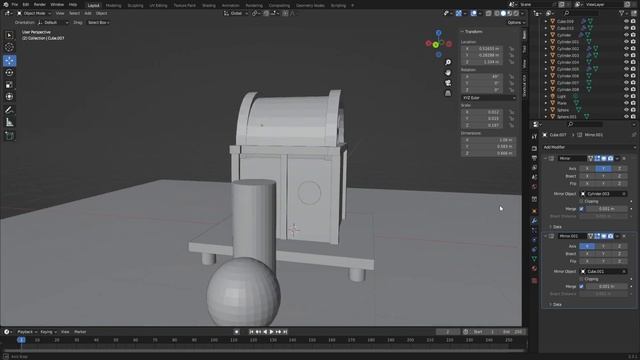Jump to the timeline start frame
640x360 pixels.
click(251, 332)
